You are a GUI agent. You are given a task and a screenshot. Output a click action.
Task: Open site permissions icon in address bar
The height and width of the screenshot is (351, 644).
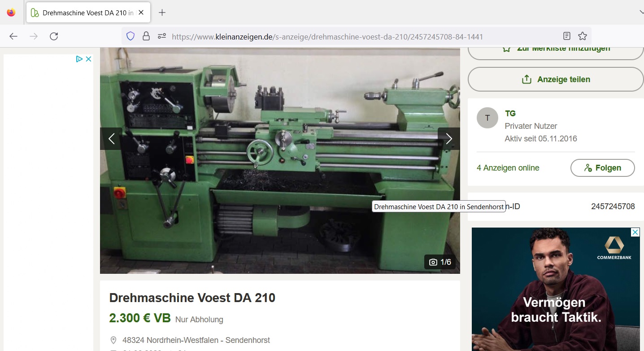click(x=162, y=36)
